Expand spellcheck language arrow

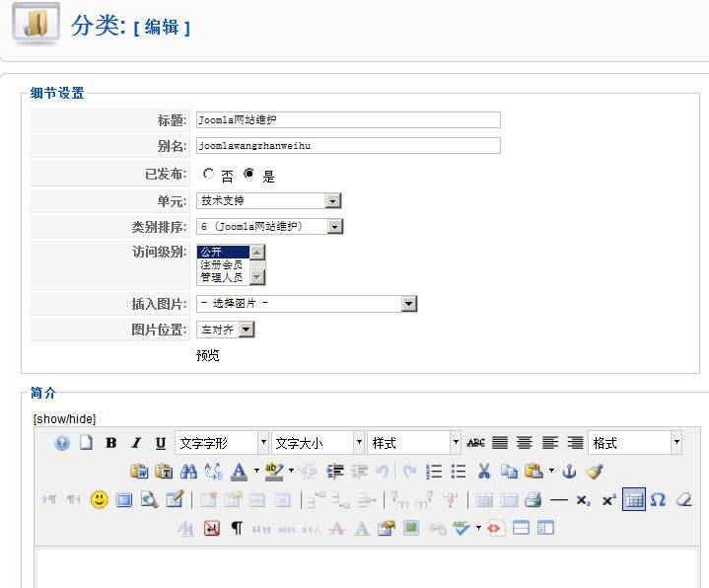coord(478,528)
